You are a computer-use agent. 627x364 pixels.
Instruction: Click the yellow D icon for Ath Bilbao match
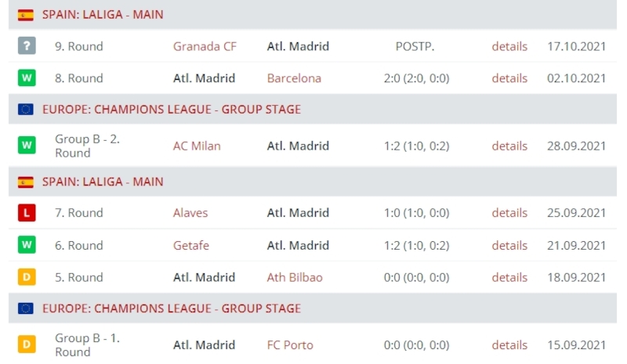(x=27, y=277)
